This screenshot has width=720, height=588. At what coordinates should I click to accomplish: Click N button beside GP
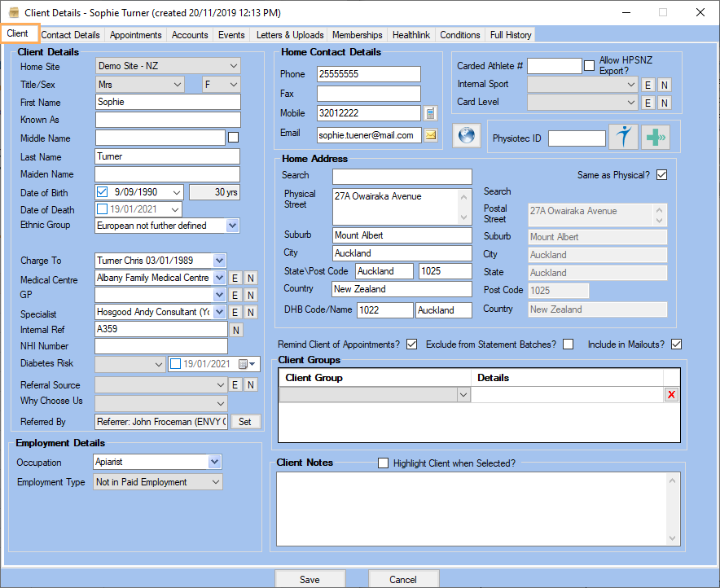coord(250,295)
